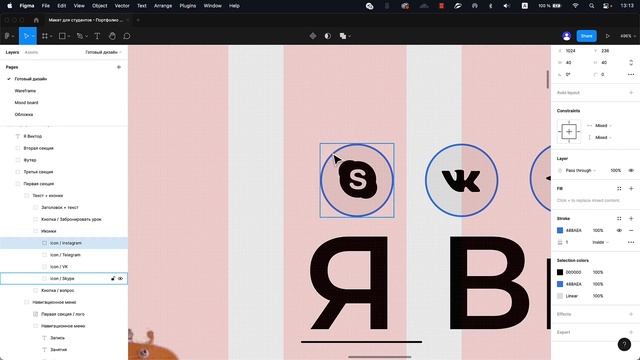
Task: Open the Plugins menu
Action: (188, 6)
